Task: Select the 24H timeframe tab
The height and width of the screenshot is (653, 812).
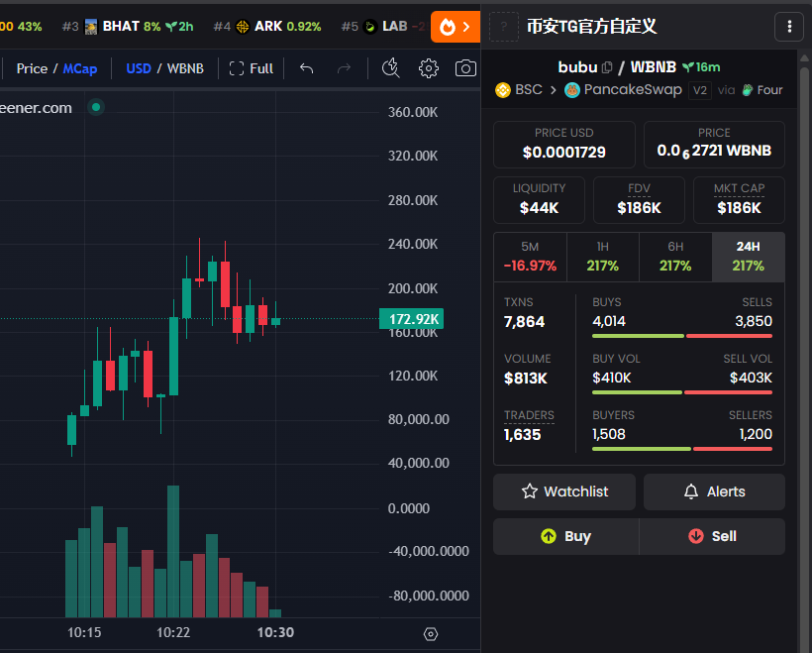Action: pos(749,257)
